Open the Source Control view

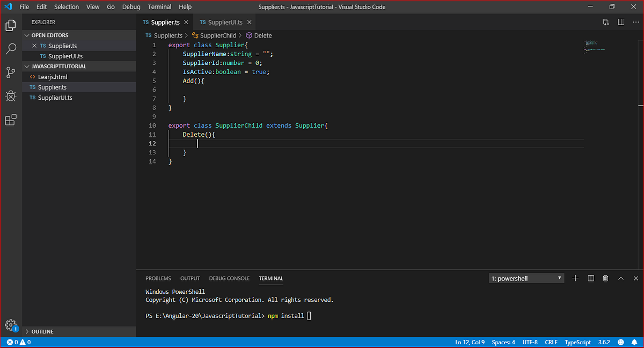pyautogui.click(x=11, y=72)
